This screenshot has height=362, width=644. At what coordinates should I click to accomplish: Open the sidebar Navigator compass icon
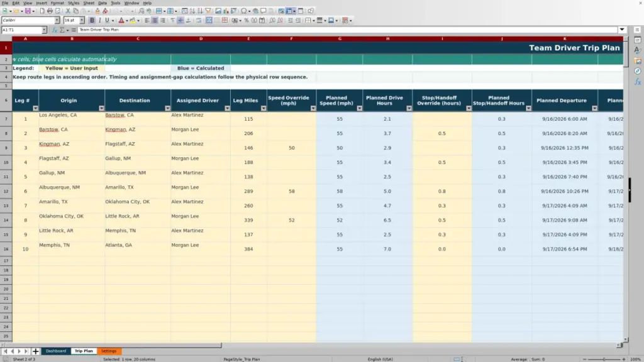pos(638,71)
